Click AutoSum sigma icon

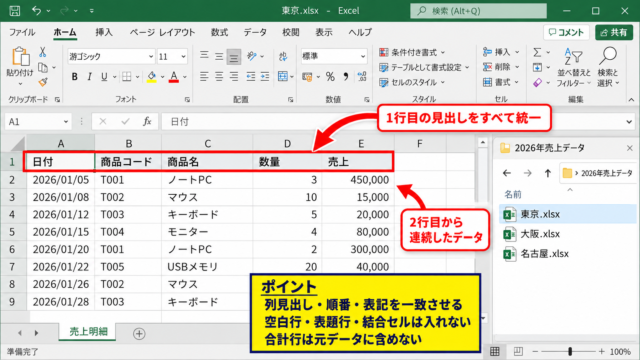(537, 52)
